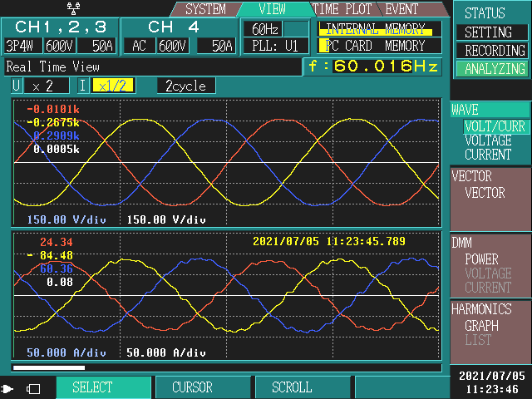Select CURRENT under WAVE menu
The height and width of the screenshot is (399, 532).
pyautogui.click(x=488, y=155)
